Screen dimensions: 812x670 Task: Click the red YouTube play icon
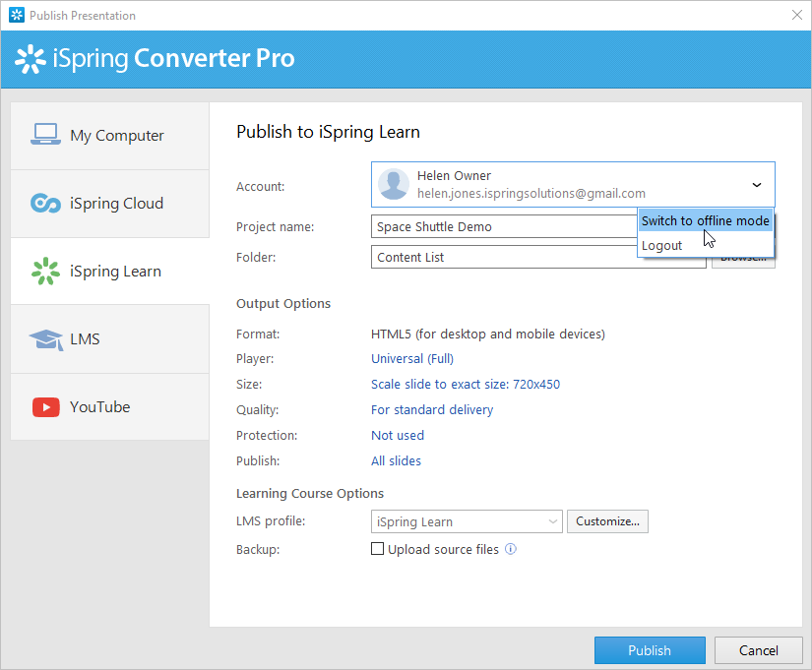coord(45,407)
